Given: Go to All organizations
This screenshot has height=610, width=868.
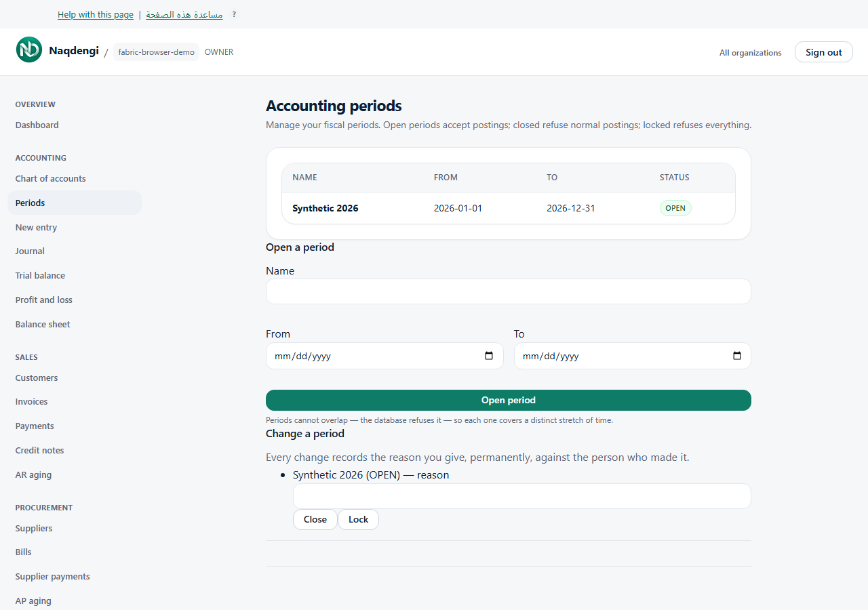Looking at the screenshot, I should [x=751, y=52].
